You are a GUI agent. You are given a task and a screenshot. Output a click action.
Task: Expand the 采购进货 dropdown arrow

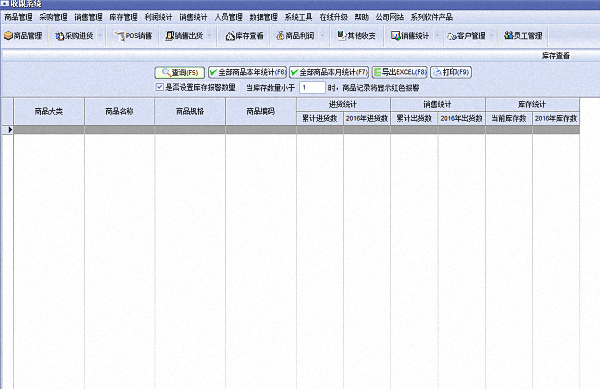(x=100, y=36)
